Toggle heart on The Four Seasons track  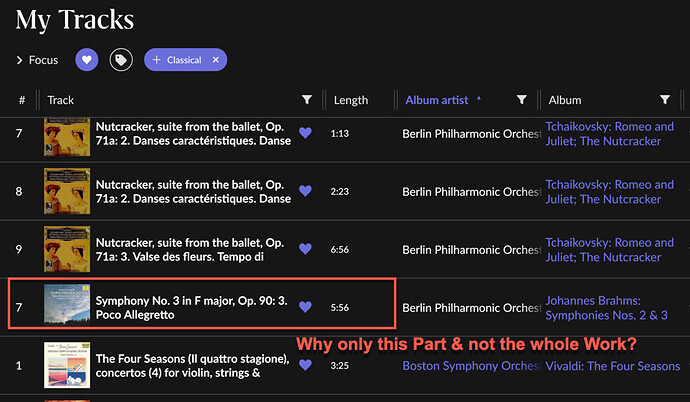pyautogui.click(x=305, y=365)
